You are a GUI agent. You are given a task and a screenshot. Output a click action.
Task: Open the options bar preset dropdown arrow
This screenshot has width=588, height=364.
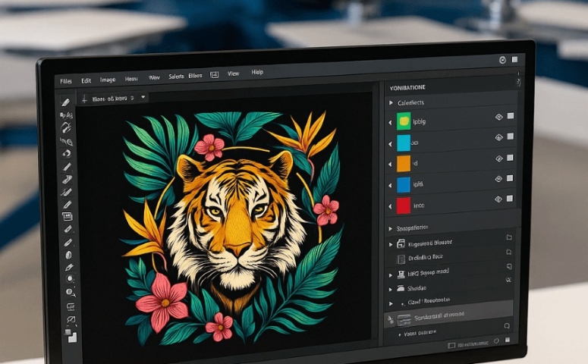point(143,98)
